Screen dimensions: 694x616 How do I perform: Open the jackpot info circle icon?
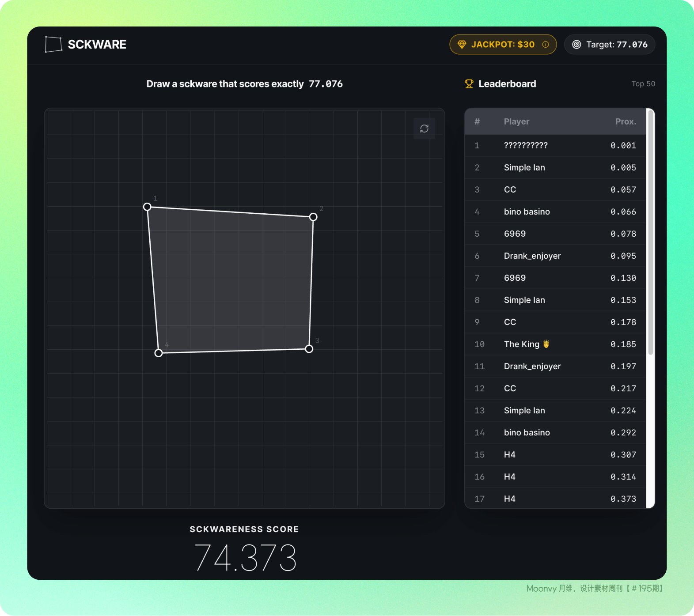(x=546, y=45)
